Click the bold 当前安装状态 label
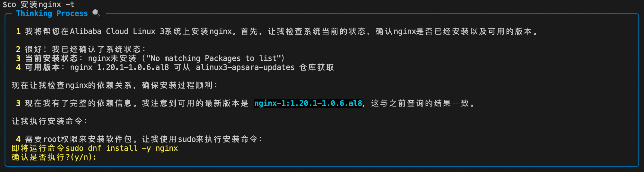 click(52, 58)
